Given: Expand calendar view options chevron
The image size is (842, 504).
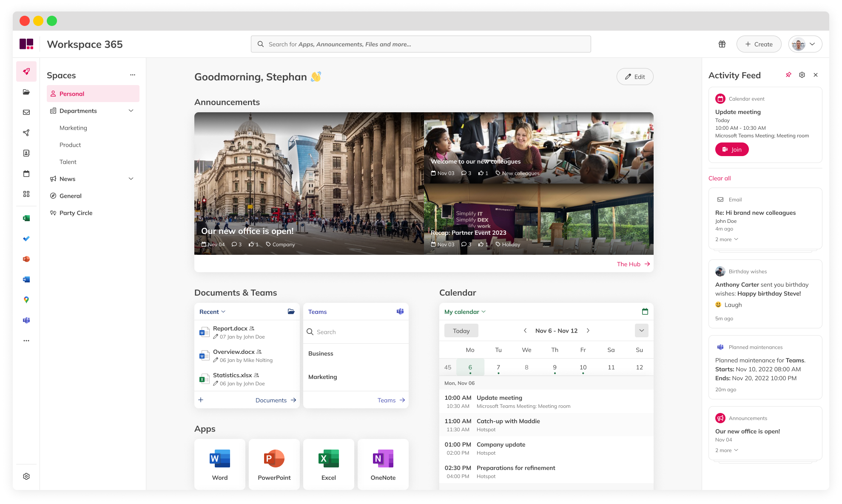Looking at the screenshot, I should tap(642, 330).
